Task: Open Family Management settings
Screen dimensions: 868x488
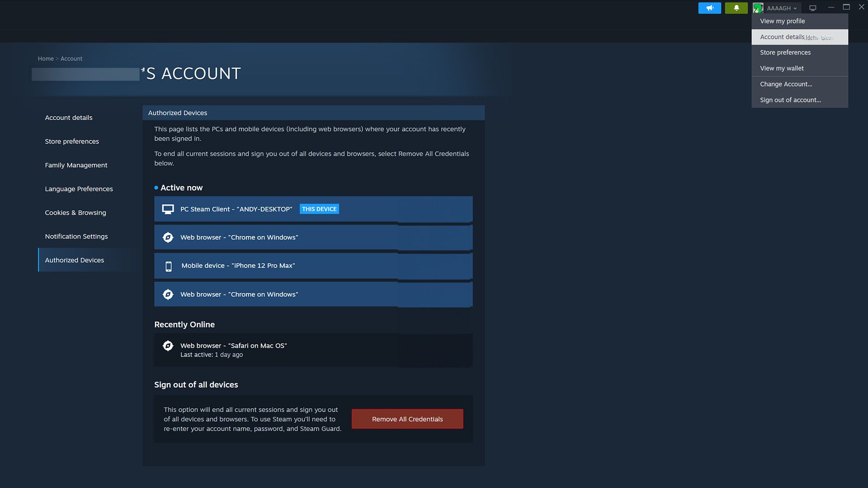Action: tap(76, 165)
